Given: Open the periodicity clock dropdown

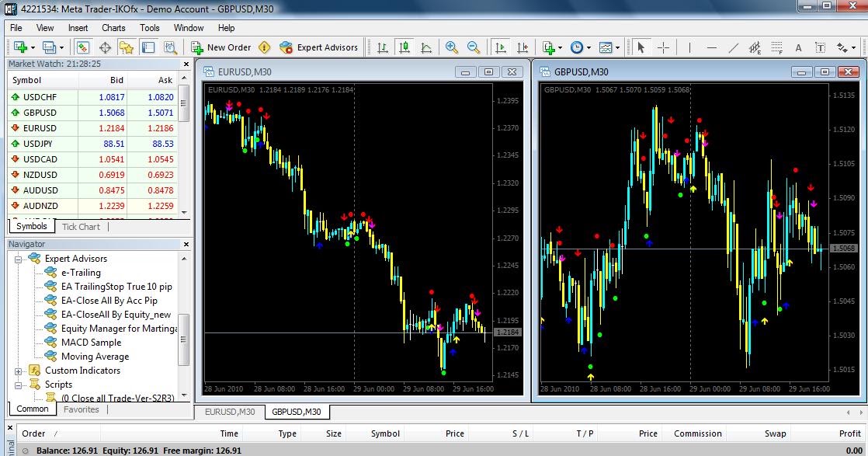Looking at the screenshot, I should pos(581,47).
